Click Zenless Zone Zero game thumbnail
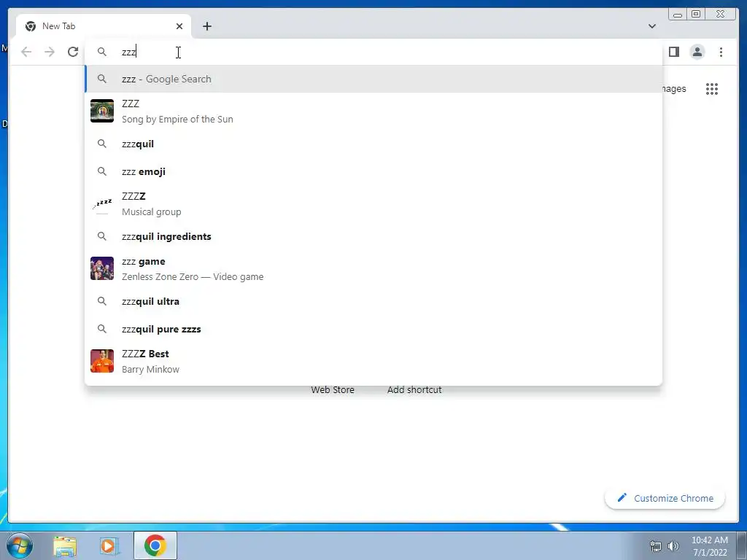 [102, 268]
